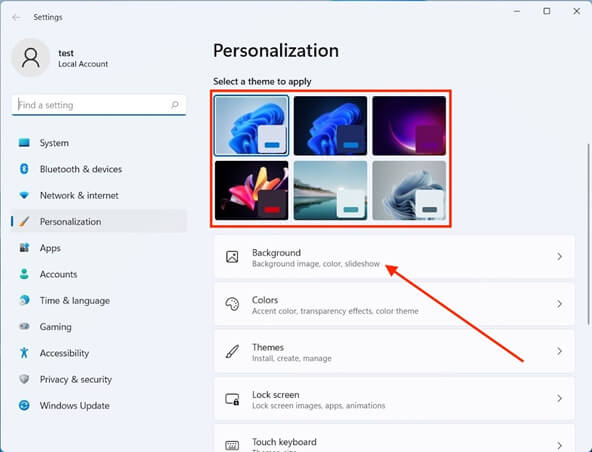
Task: Click the Network wifi icon in sidebar
Action: [24, 195]
